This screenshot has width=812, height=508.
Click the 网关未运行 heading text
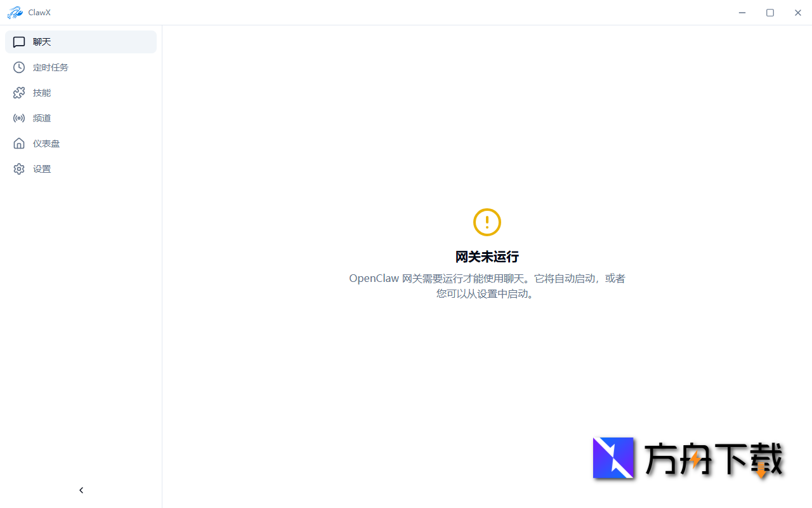487,257
